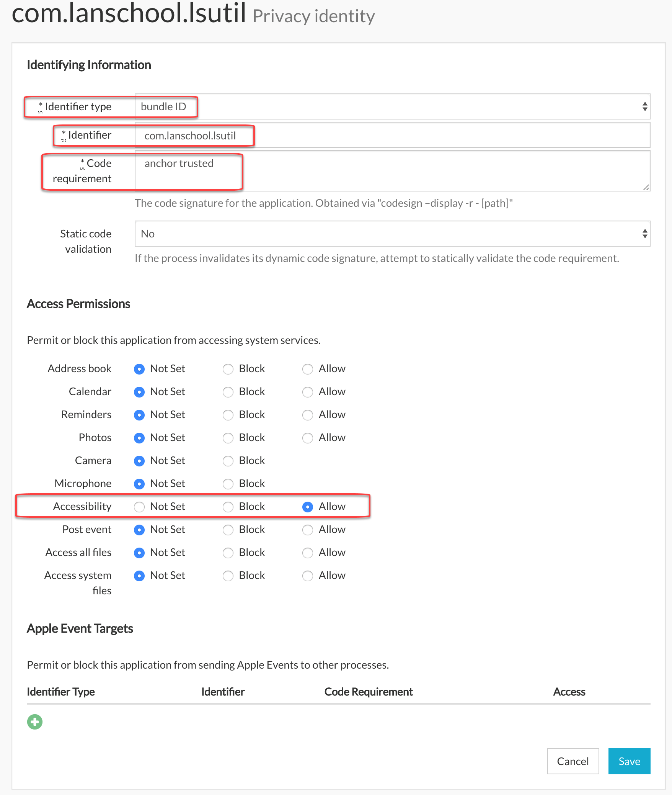Select Not Set for Calendar
The height and width of the screenshot is (795, 672).
pos(139,392)
